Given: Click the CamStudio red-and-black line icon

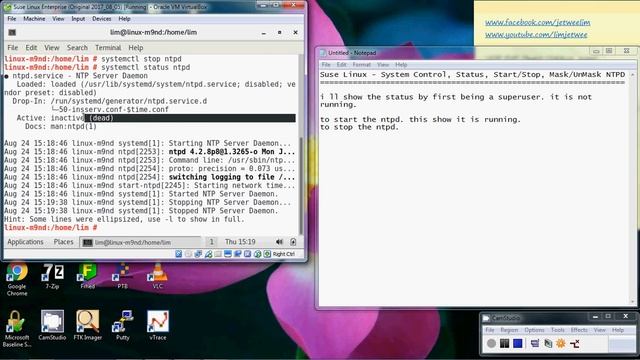Looking at the screenshot, I should [575, 343].
